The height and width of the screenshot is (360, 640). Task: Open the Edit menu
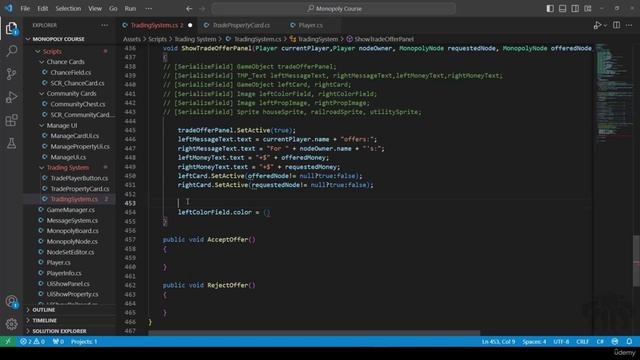click(42, 9)
